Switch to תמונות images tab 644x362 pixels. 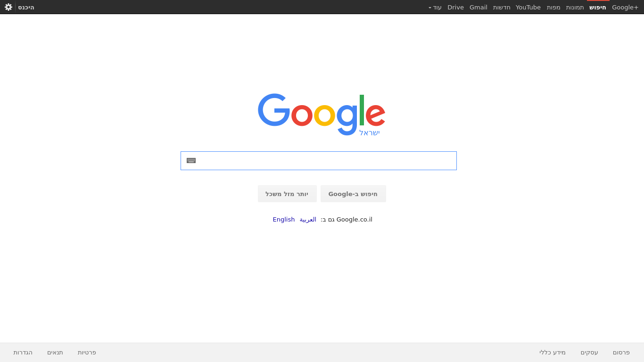coord(575,8)
